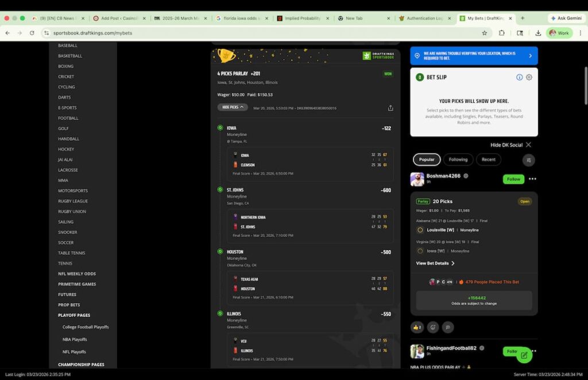Open Basketball in the sports sidebar
The image size is (588, 380).
[x=70, y=56]
